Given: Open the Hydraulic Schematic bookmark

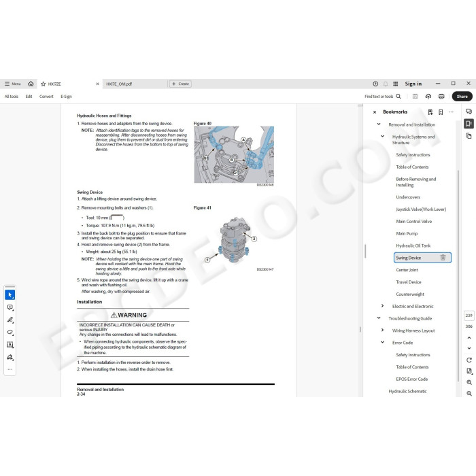Looking at the screenshot, I should point(407,391).
